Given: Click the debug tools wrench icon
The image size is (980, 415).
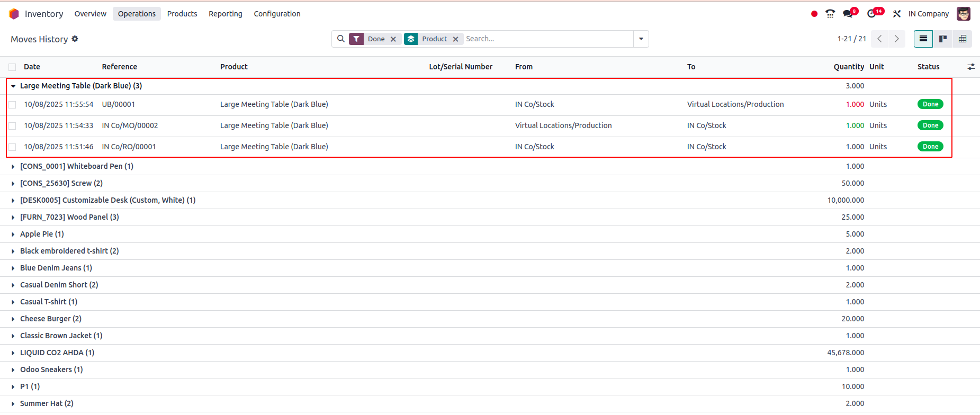Looking at the screenshot, I should click(897, 14).
